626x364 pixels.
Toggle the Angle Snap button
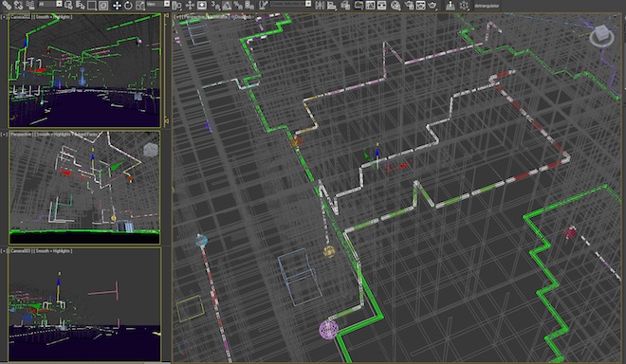tap(227, 5)
